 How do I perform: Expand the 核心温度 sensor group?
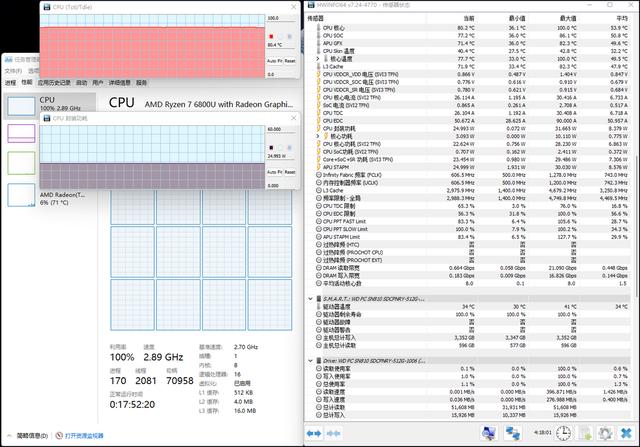[318, 59]
